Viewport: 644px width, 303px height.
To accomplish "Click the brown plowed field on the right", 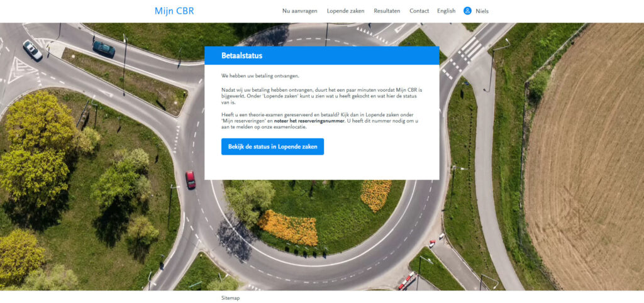I will (585, 163).
